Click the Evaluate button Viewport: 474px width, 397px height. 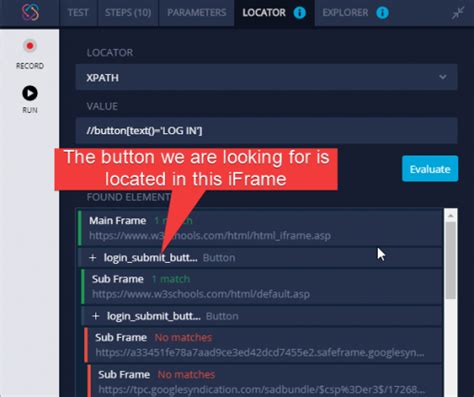pos(430,169)
